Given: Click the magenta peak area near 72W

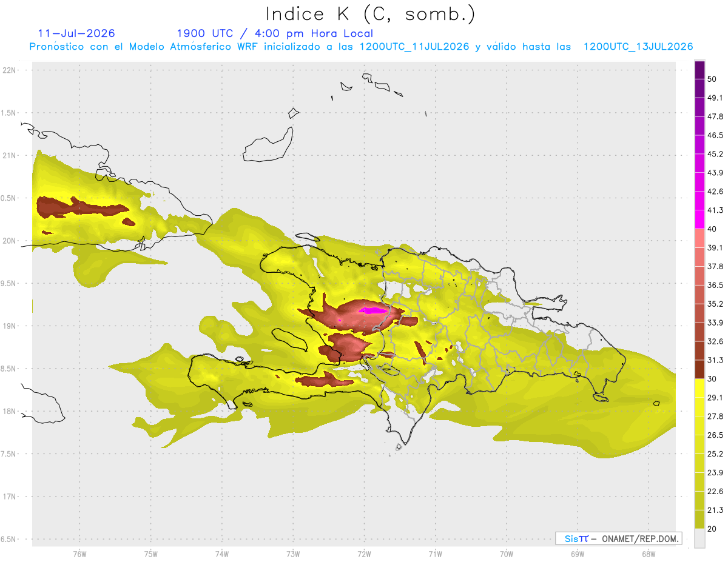Looking at the screenshot, I should coord(373,310).
